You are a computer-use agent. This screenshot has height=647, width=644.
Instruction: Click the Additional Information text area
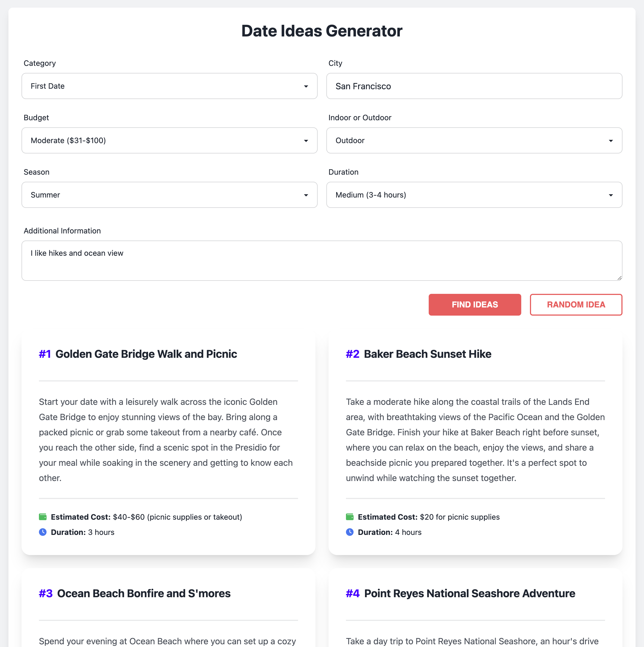click(322, 261)
